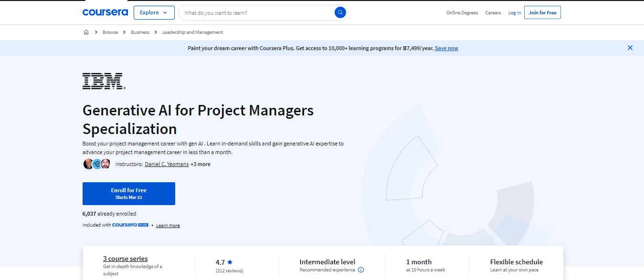
Task: Open the '3 course series' link
Action: tap(126, 259)
